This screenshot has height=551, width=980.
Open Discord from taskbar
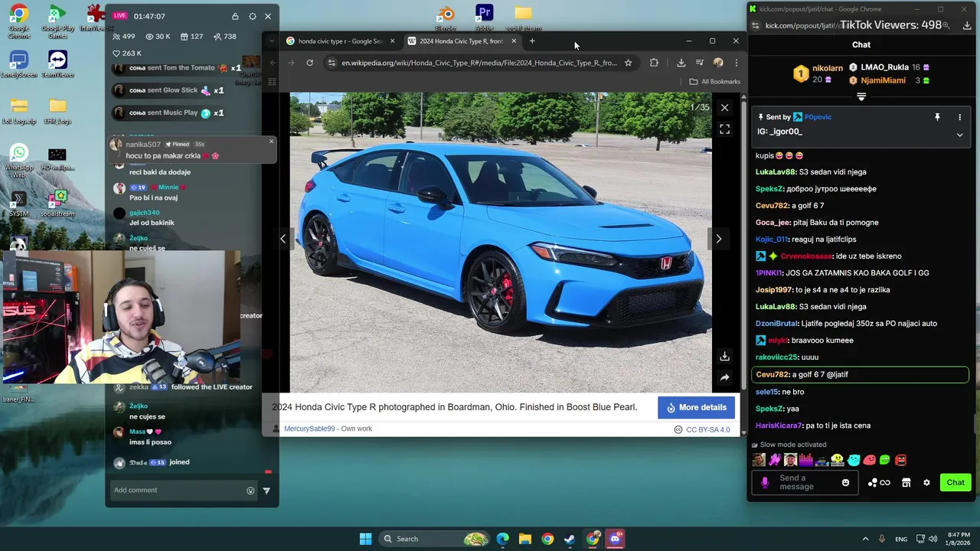click(615, 539)
